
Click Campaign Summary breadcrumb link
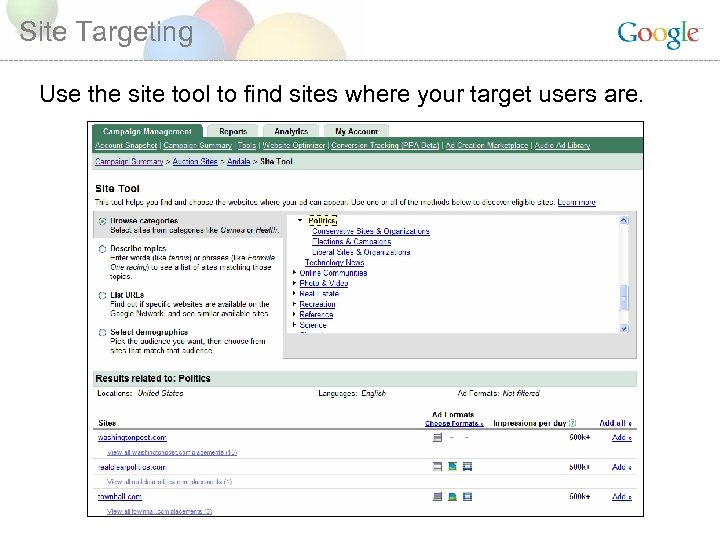tap(129, 162)
